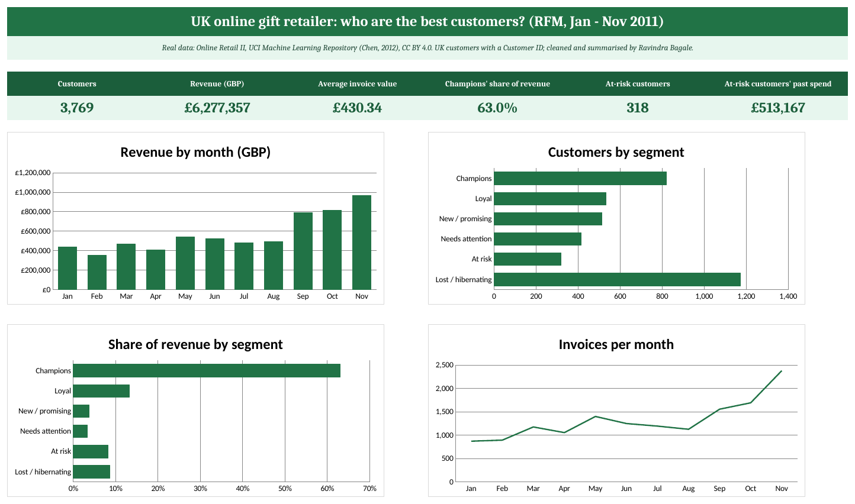
Task: Click the at-risk customers count 318
Action: click(638, 108)
